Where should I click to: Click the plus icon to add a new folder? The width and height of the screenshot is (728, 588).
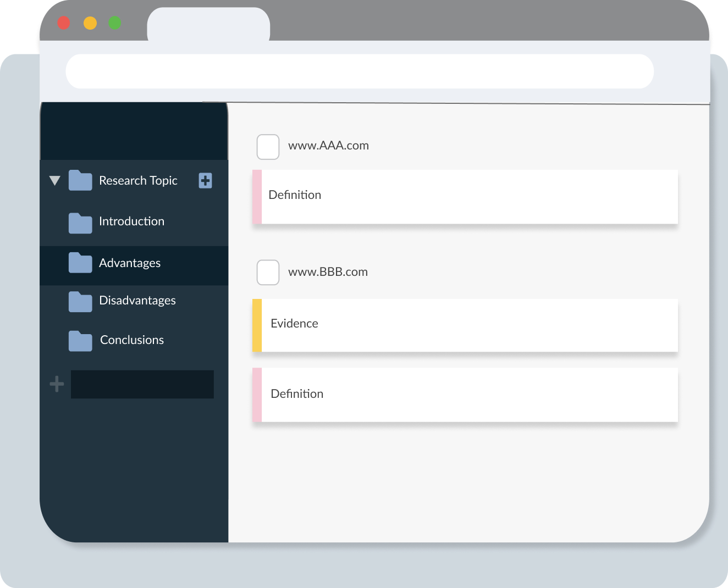[x=56, y=384]
